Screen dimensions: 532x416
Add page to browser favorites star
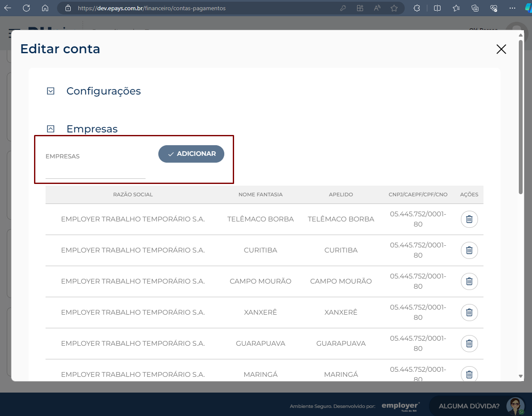(394, 8)
